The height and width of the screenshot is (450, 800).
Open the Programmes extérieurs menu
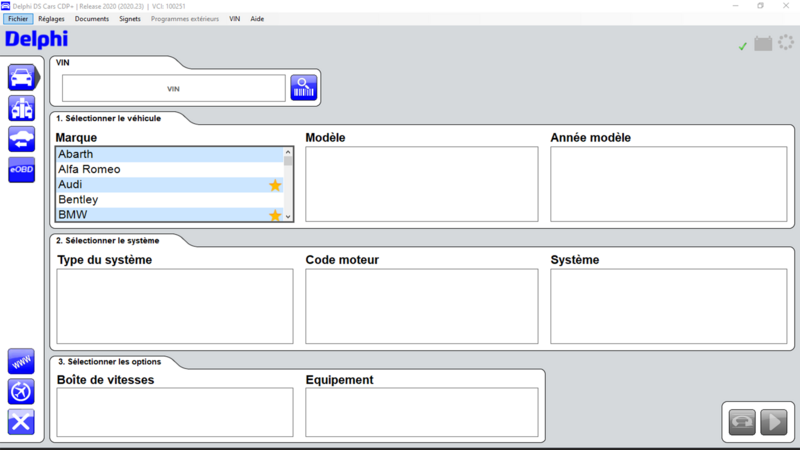point(185,19)
